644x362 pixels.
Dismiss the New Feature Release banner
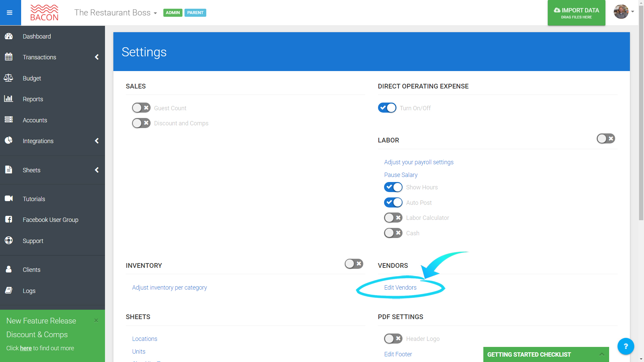96,320
